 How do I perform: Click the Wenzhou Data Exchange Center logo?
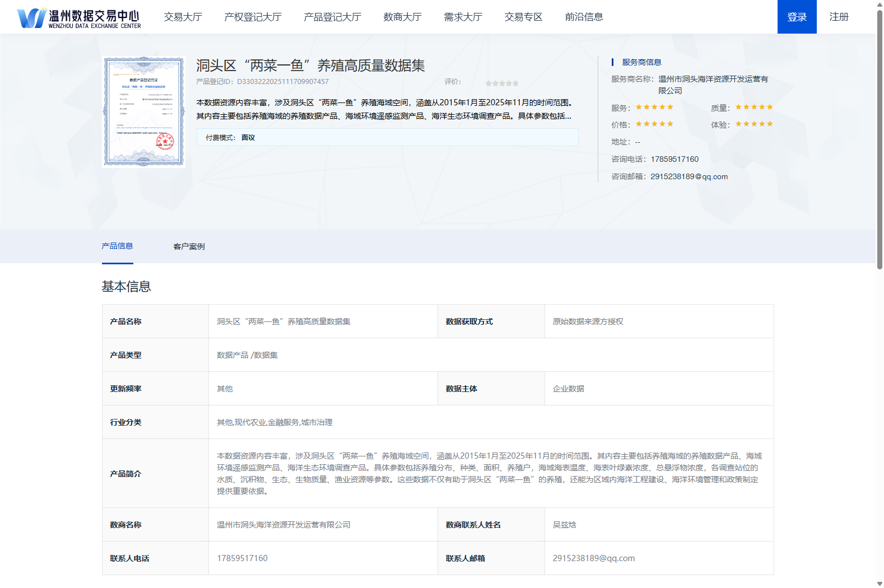[79, 18]
